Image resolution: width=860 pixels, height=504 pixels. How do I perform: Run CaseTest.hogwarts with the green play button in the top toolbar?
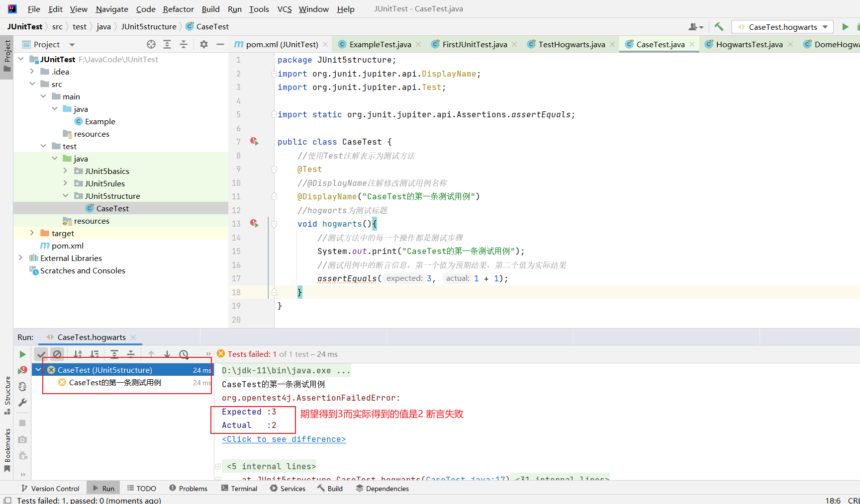(845, 27)
